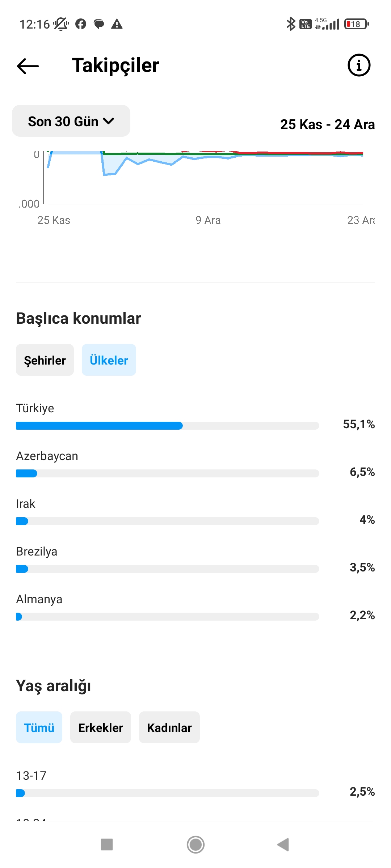Tap the Android back triangle button
The image size is (391, 868).
tap(283, 844)
